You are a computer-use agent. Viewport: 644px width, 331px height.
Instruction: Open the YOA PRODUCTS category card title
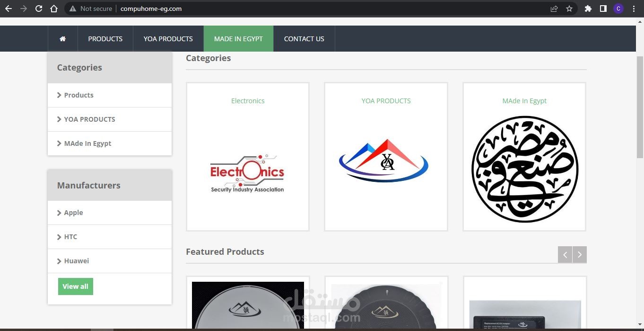386,101
